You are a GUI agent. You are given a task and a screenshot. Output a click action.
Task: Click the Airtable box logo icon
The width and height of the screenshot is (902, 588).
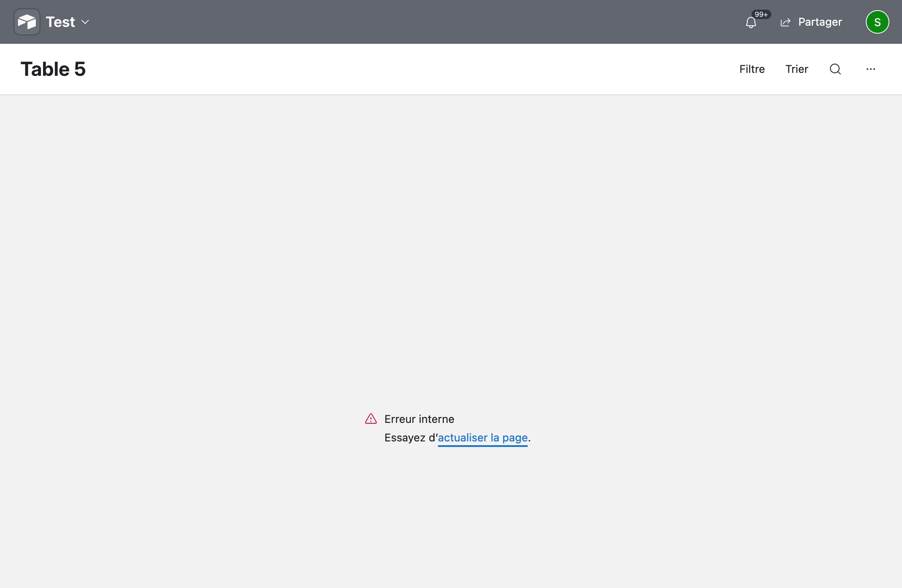(x=27, y=22)
